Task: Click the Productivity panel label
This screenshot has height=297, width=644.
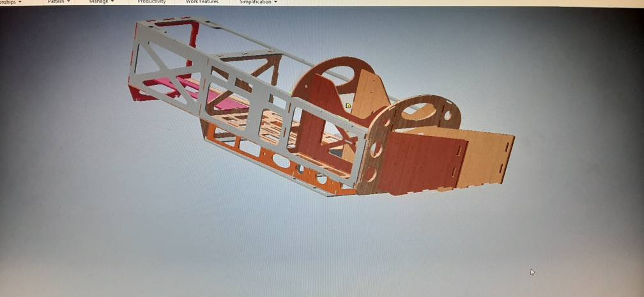Action: [x=151, y=2]
